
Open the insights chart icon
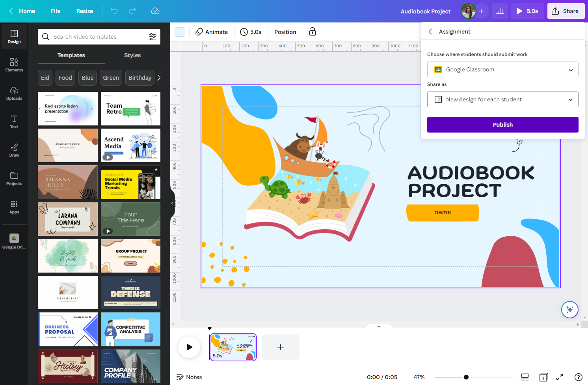[x=500, y=11]
